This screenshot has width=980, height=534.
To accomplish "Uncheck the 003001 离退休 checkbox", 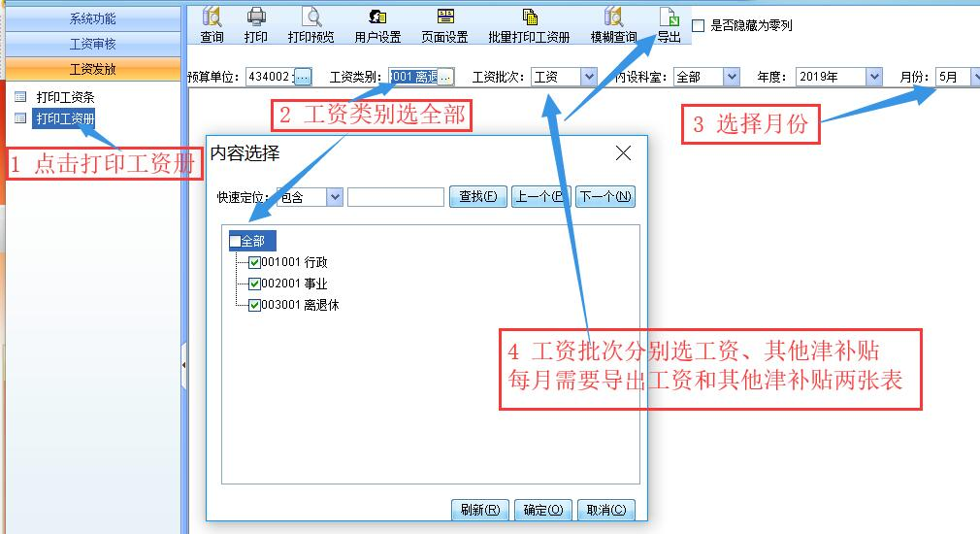I will tap(255, 305).
